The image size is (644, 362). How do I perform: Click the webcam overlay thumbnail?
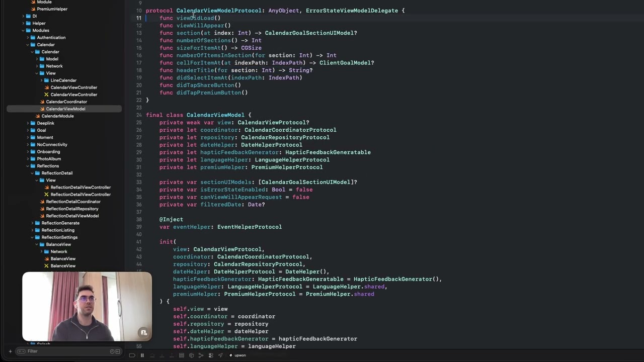point(87,307)
